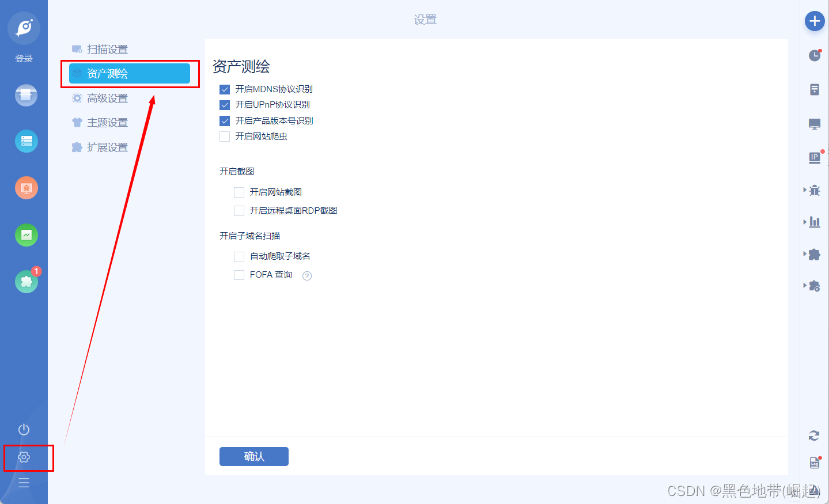
Task: Open the bar chart statistics icon
Action: pos(815,222)
